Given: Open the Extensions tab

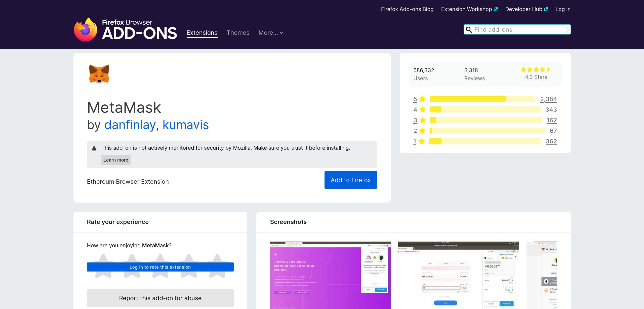Looking at the screenshot, I should pyautogui.click(x=202, y=33).
